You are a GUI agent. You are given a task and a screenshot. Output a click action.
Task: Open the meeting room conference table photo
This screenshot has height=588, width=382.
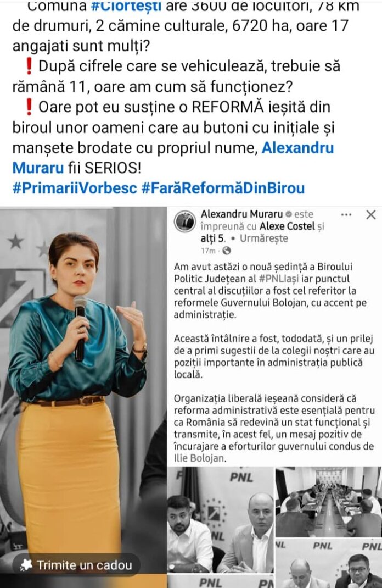click(x=328, y=501)
